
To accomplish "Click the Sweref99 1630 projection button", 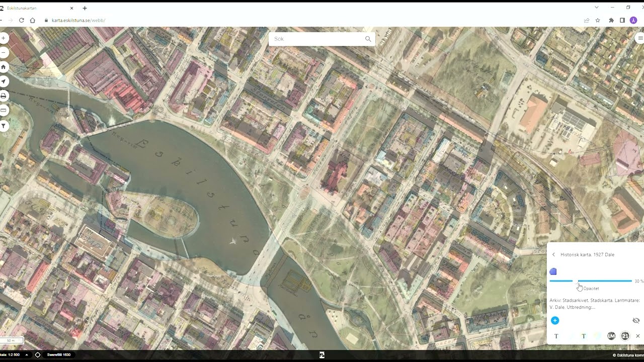I will (59, 355).
